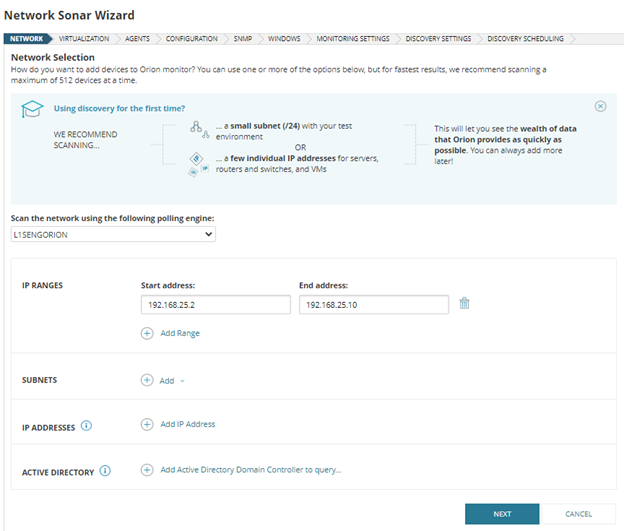This screenshot has height=531, width=624.
Task: Focus the Start address field
Action: pos(216,305)
